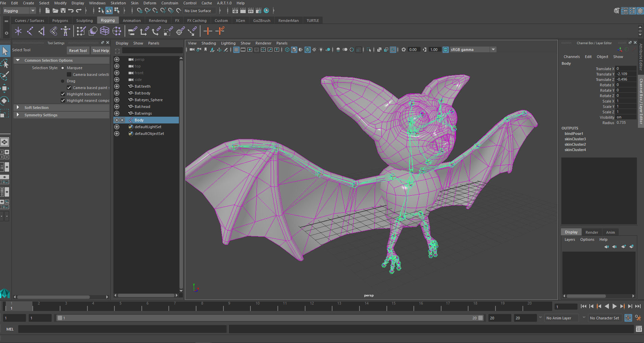This screenshot has height=343, width=644.
Task: Select the Rotate tool in the toolbox
Action: pos(5,101)
